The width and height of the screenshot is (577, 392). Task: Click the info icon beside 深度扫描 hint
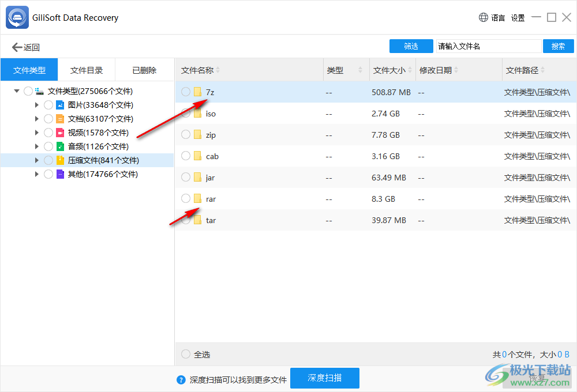(180, 379)
